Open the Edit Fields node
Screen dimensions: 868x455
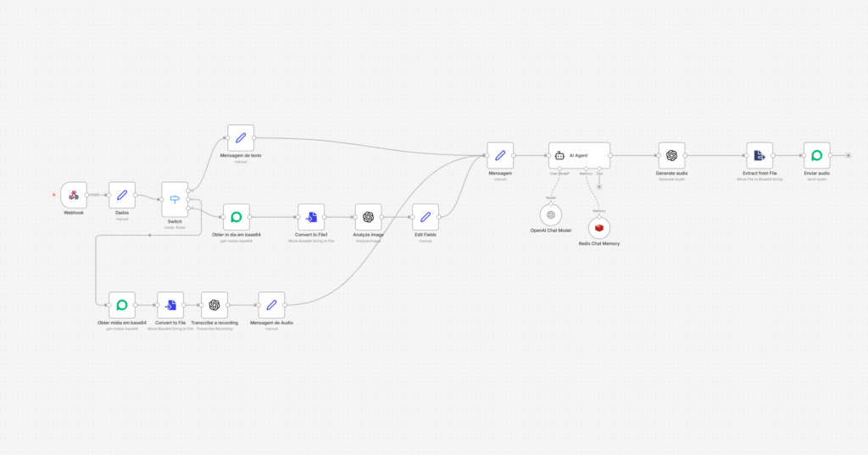pos(426,217)
